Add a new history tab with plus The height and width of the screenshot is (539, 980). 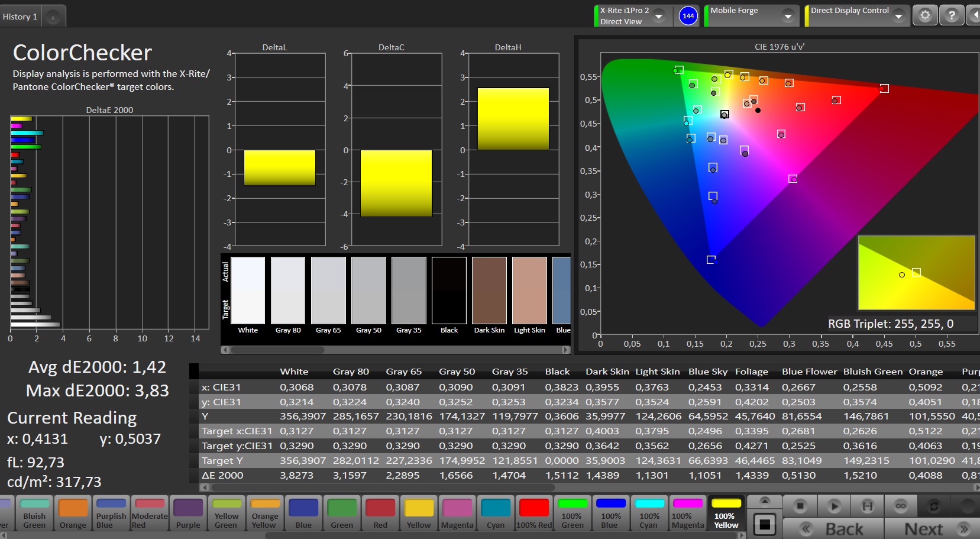click(x=53, y=17)
